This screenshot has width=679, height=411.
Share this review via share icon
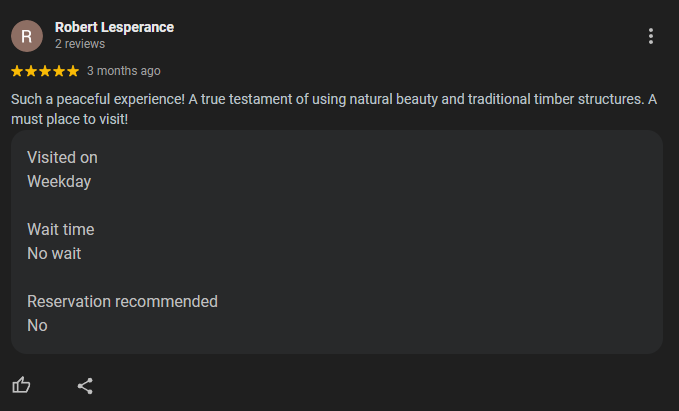85,386
